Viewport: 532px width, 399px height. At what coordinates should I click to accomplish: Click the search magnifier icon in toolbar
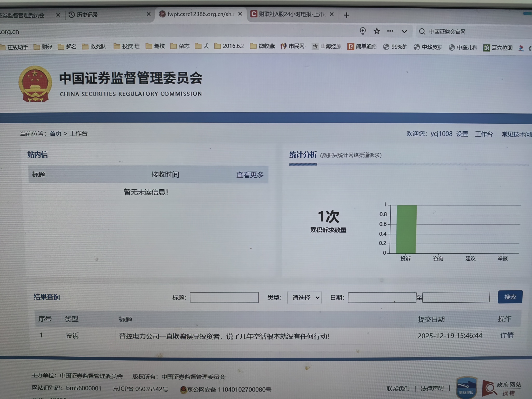[x=422, y=32]
